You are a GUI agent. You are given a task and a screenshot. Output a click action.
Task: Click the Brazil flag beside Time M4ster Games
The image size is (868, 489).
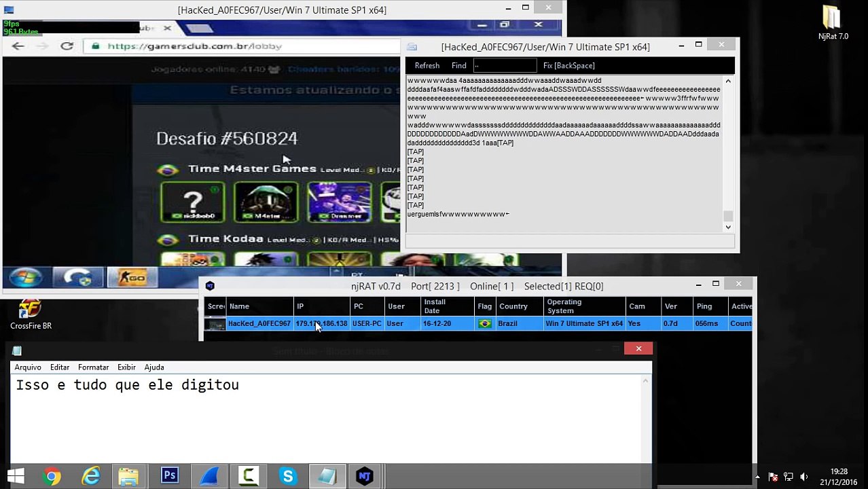click(x=168, y=170)
